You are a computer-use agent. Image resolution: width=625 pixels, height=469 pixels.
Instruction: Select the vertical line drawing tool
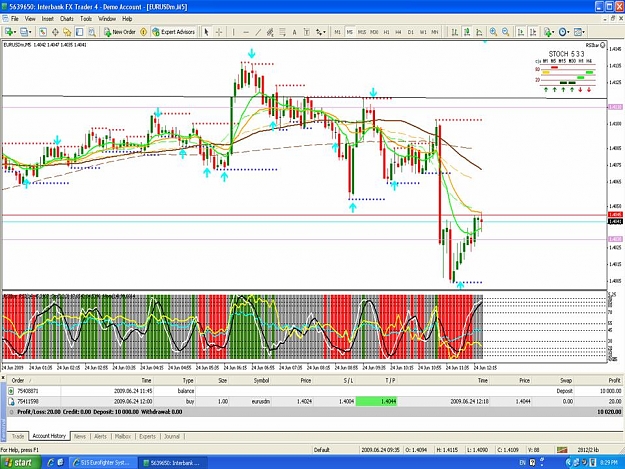point(233,32)
